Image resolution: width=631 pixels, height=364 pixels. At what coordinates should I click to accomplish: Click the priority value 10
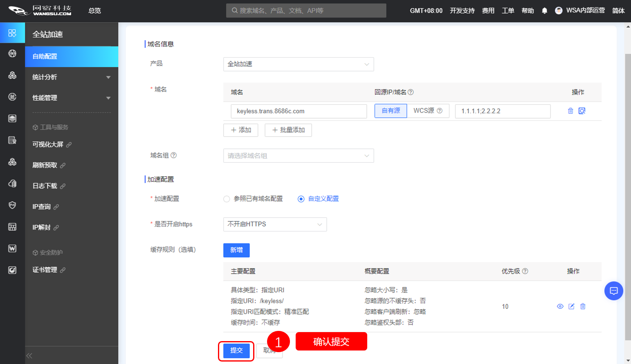point(505,307)
